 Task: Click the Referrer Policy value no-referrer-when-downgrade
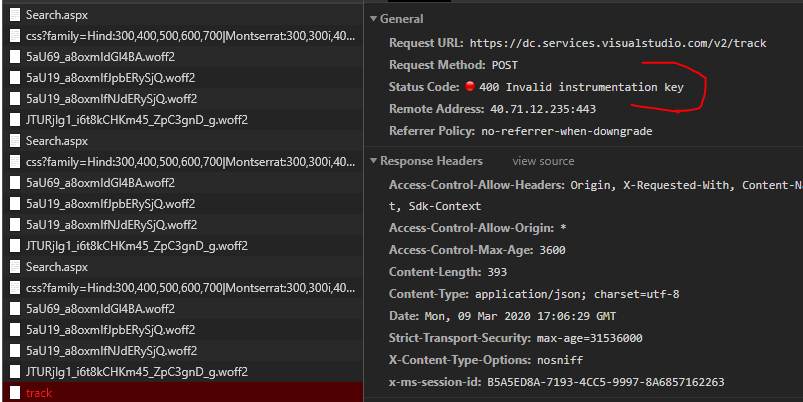(566, 132)
